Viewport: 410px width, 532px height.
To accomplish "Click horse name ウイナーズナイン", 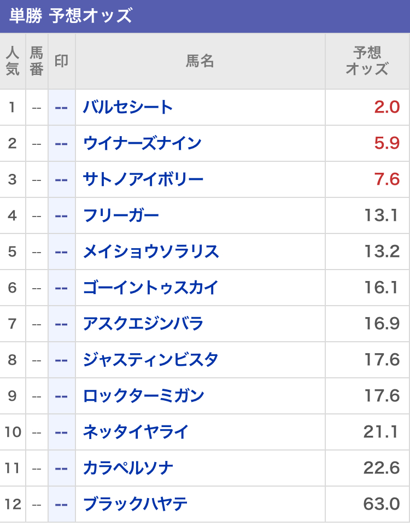I will pyautogui.click(x=142, y=143).
